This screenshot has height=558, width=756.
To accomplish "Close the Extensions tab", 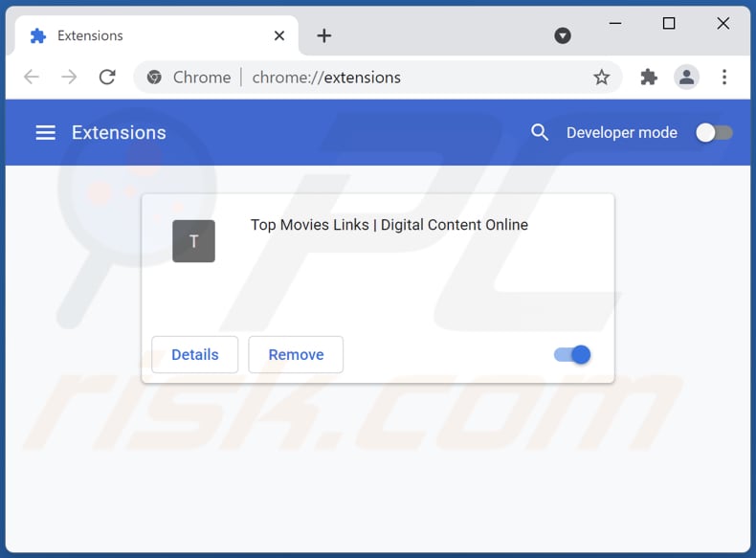I will (x=279, y=35).
